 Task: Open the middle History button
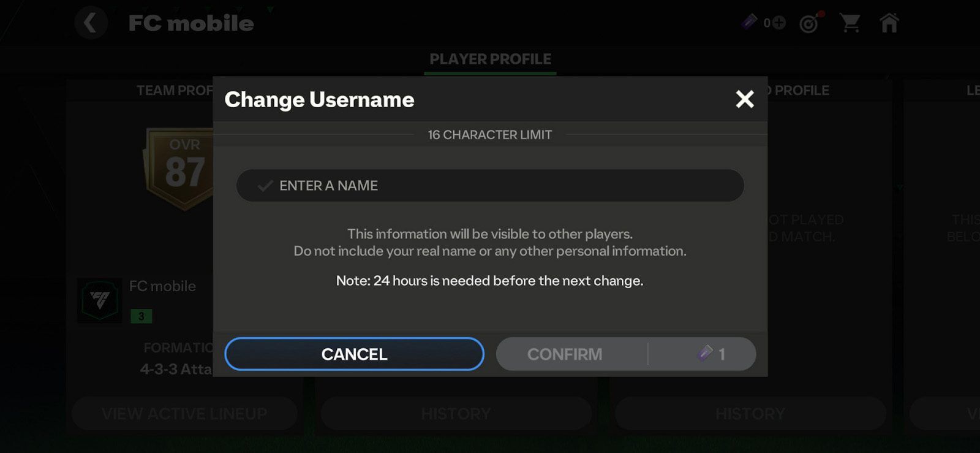pyautogui.click(x=456, y=414)
